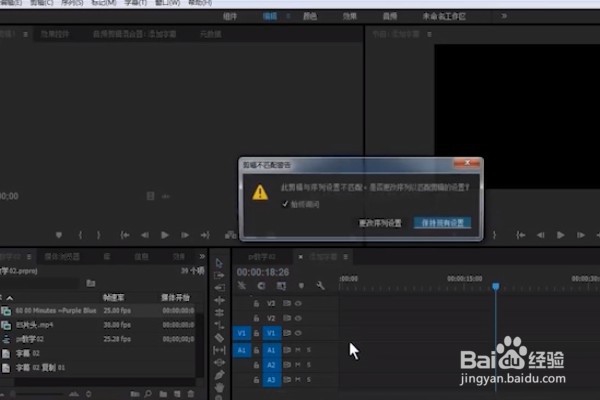Select the Hand tool
Viewport: 600px width, 400px height.
pyautogui.click(x=219, y=387)
